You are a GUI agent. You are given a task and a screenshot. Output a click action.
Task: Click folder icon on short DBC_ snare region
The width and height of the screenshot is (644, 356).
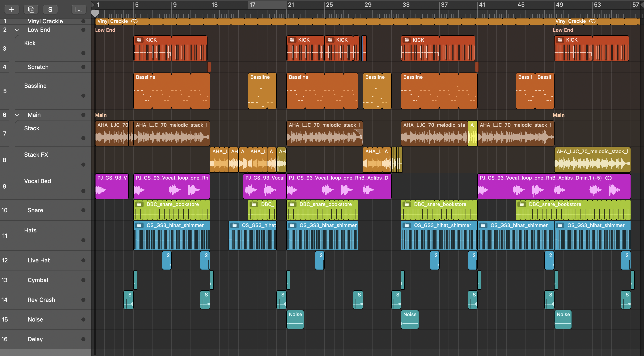[254, 204]
